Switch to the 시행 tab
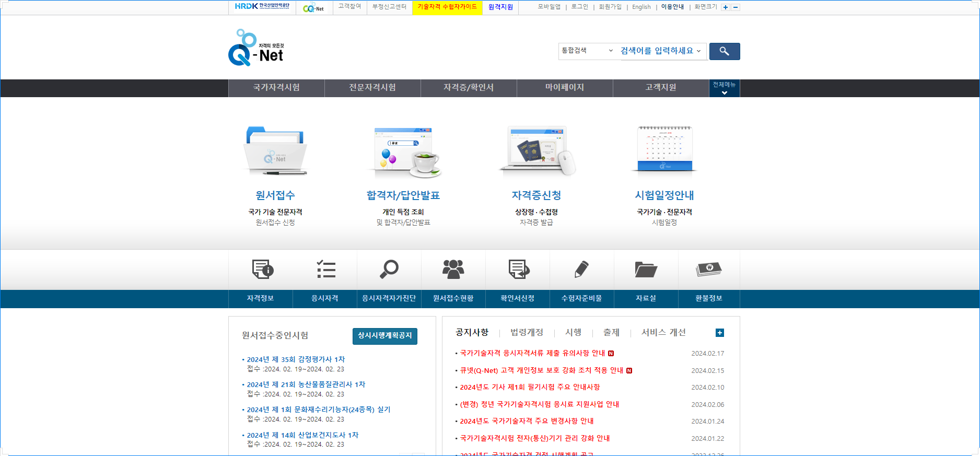The image size is (980, 456). 573,332
